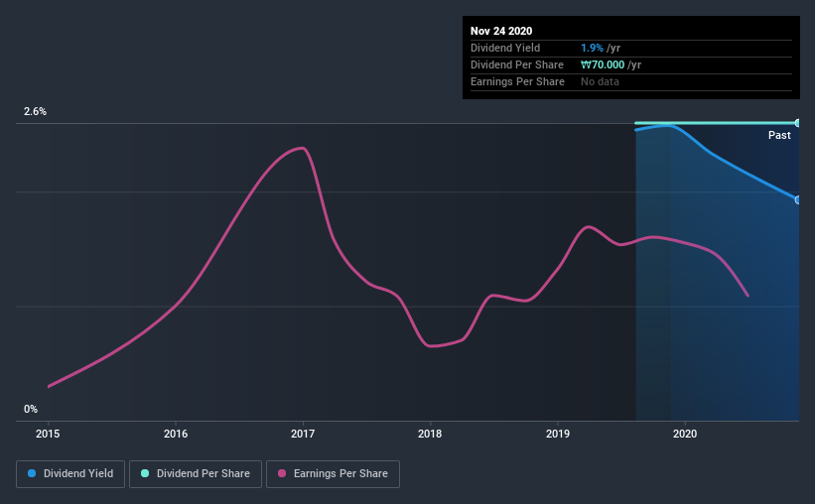Toggle the Earnings Per Share legend button
Image resolution: width=815 pixels, height=504 pixels.
333,474
